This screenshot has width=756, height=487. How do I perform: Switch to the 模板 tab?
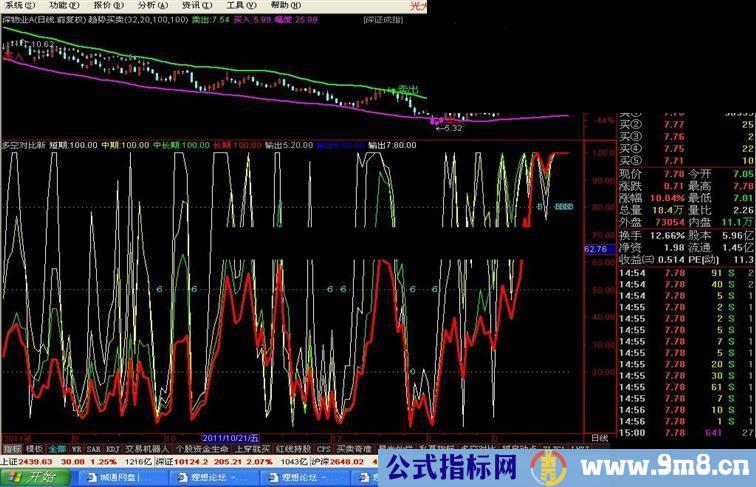[x=35, y=449]
